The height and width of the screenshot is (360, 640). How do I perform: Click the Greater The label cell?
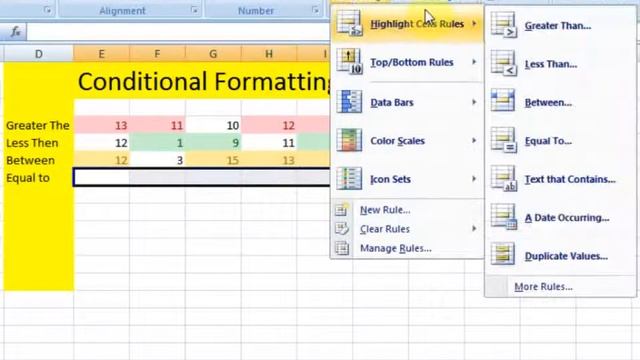coord(38,125)
